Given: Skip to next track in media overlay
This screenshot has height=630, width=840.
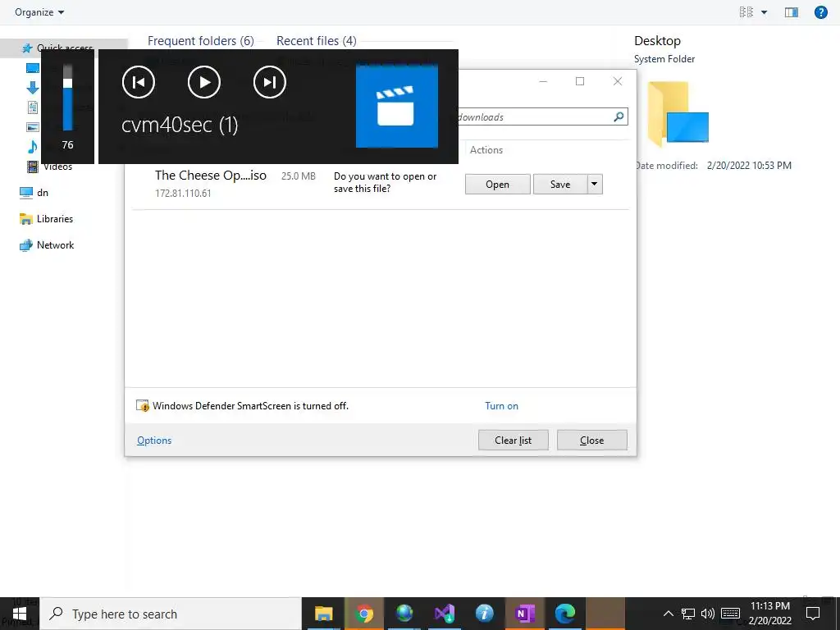Looking at the screenshot, I should 269,82.
